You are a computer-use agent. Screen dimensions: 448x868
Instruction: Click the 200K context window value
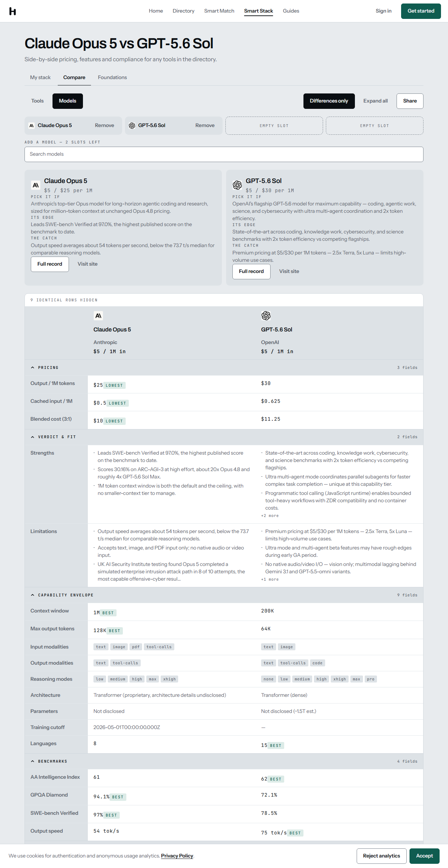click(267, 611)
